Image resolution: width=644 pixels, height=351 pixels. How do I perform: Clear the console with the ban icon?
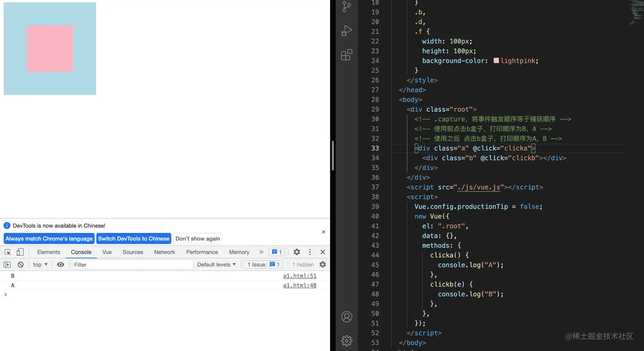click(x=20, y=264)
